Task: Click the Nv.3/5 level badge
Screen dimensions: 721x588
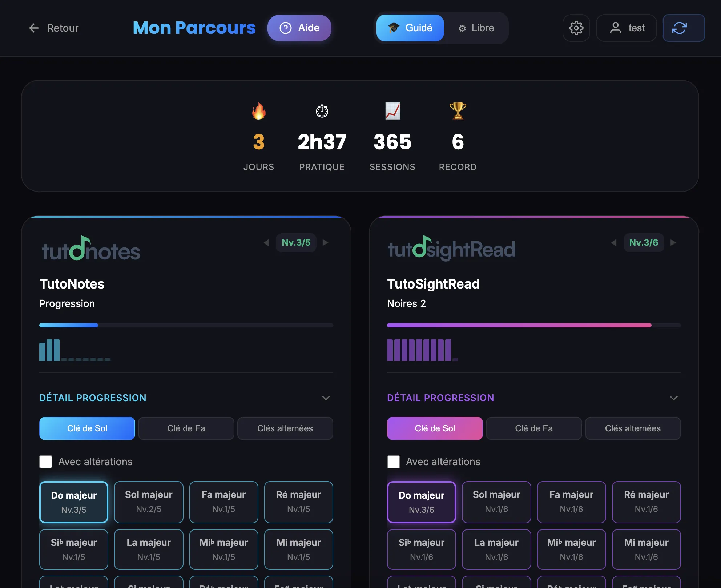Action: coord(296,243)
